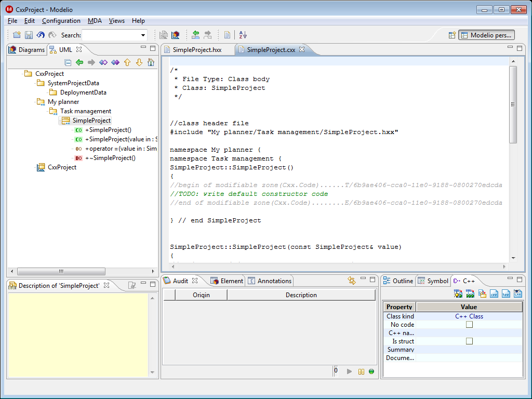Toggle the No code checkbox
Image resolution: width=532 pixels, height=399 pixels.
[469, 325]
